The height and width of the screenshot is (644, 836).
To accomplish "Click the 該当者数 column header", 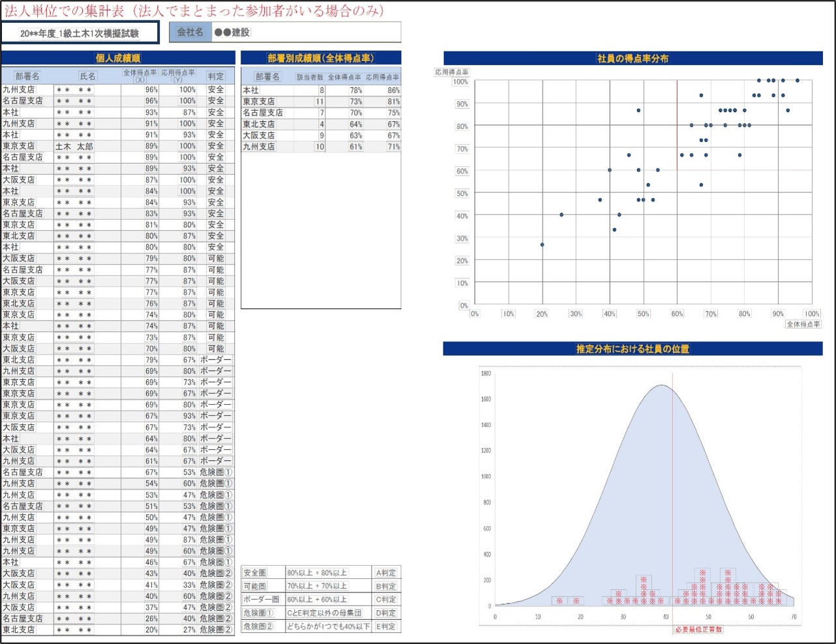I will [310, 77].
